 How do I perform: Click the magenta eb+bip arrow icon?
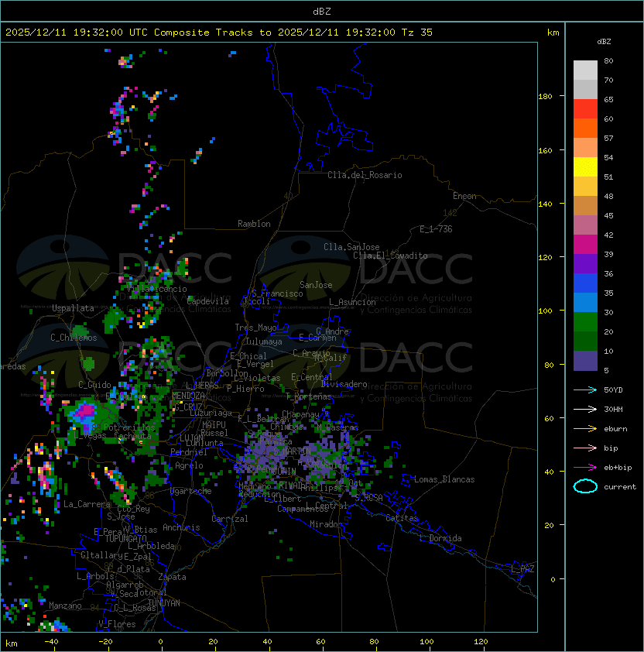(585, 468)
